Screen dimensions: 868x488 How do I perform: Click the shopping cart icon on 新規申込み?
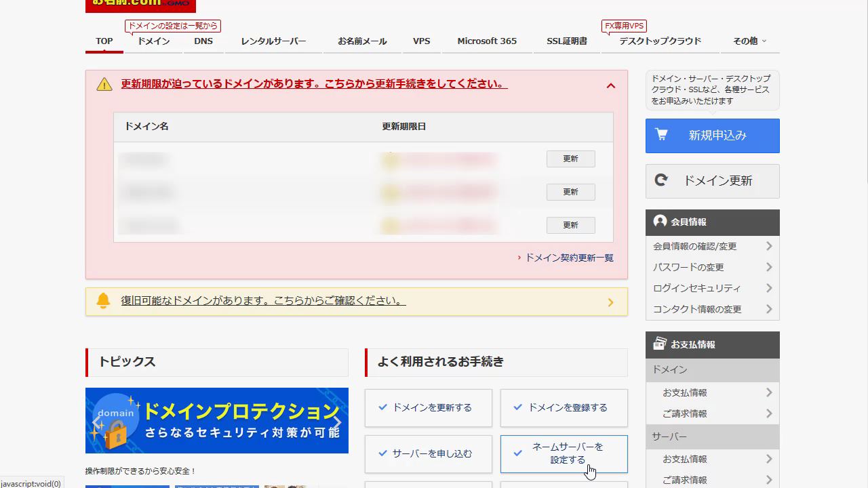coord(661,135)
